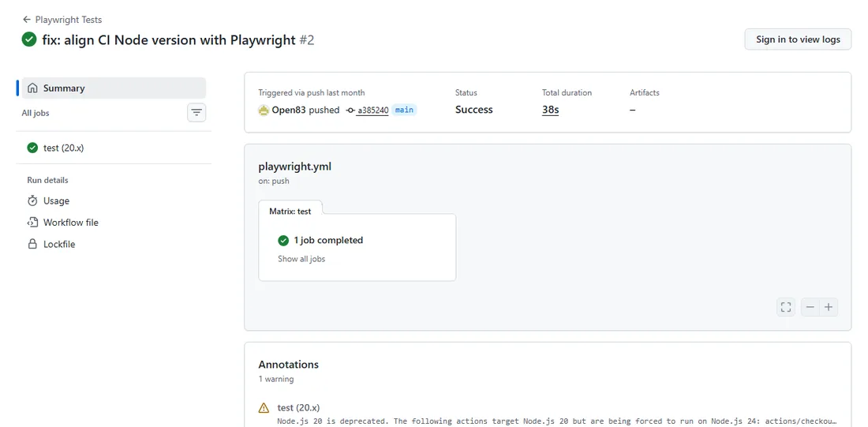Click the green success check beside run title
This screenshot has width=868, height=427.
[x=28, y=40]
